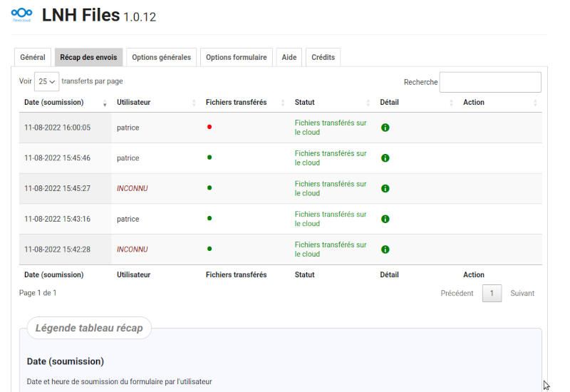The width and height of the screenshot is (570, 392).
Task: Open the Options générales tab
Action: (162, 58)
